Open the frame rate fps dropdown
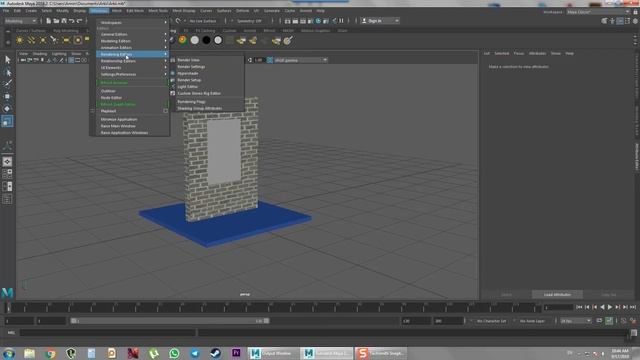The width and height of the screenshot is (640, 360). tap(576, 321)
